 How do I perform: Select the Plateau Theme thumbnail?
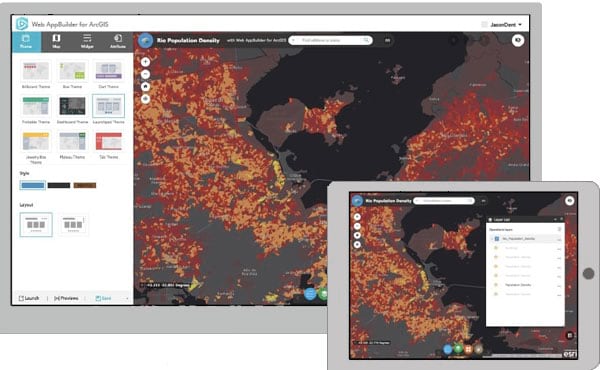tap(72, 142)
